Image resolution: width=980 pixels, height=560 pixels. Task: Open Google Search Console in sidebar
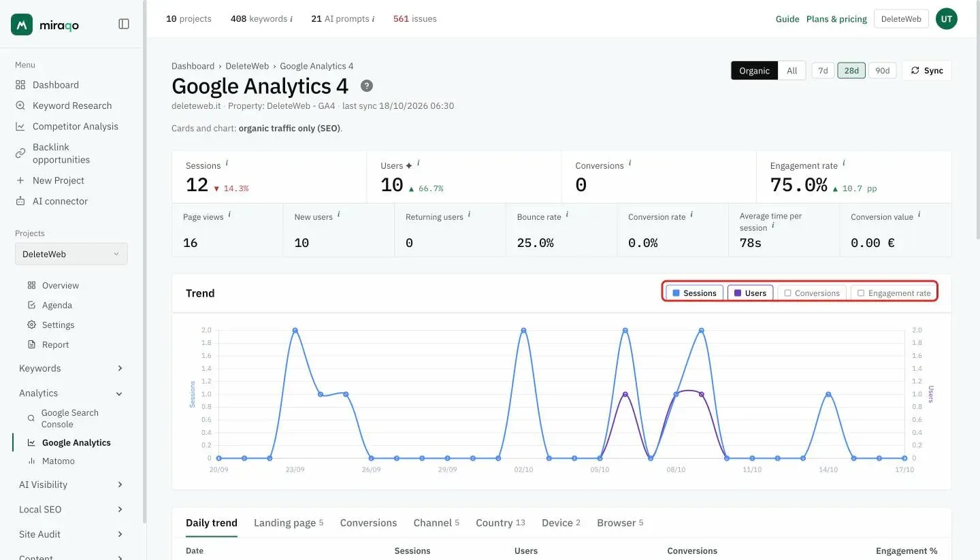69,418
